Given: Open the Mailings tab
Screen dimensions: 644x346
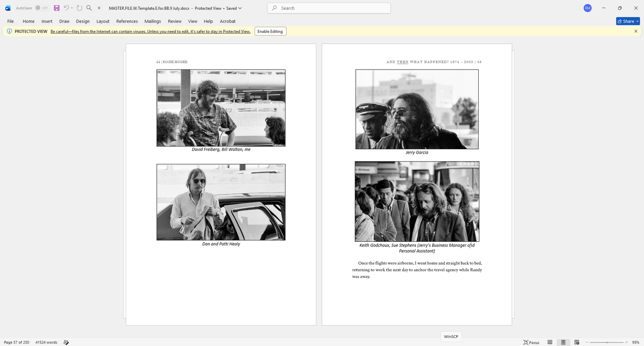Looking at the screenshot, I should tap(153, 21).
